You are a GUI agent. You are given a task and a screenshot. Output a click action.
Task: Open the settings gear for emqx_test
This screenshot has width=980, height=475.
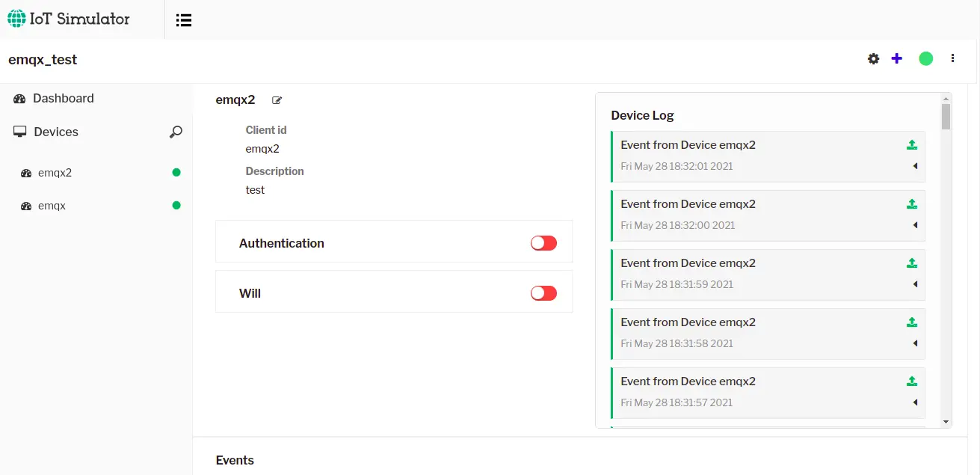coord(873,58)
